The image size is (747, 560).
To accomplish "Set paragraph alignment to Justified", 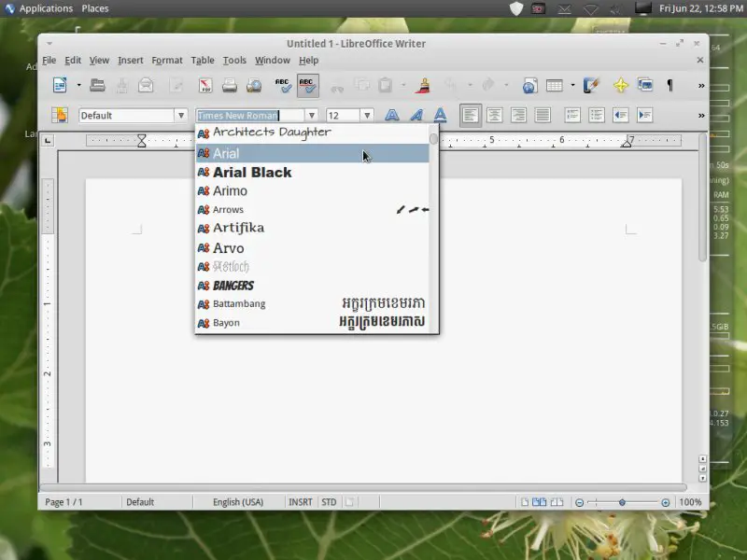I will click(543, 115).
